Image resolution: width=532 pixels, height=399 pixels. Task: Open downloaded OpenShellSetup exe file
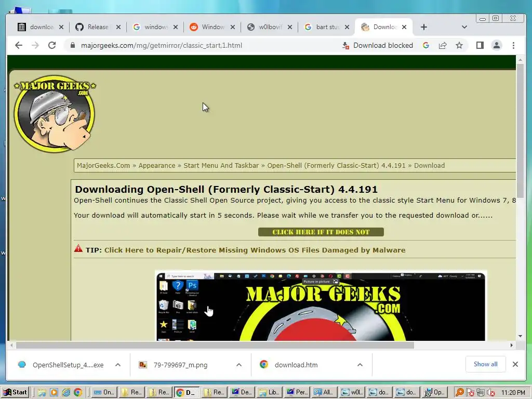pyautogui.click(x=61, y=365)
